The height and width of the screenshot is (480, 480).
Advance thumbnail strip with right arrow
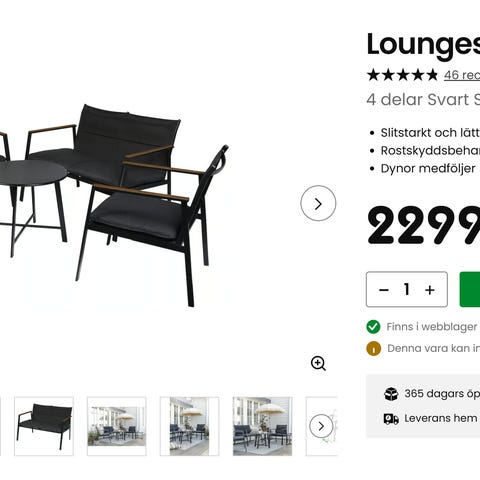321,426
